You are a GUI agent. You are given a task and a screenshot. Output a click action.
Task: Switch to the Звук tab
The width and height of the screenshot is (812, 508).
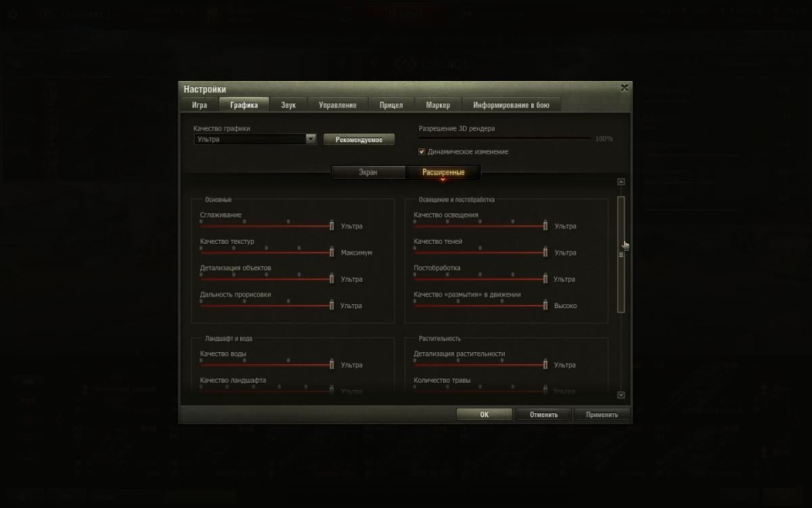[x=289, y=104]
